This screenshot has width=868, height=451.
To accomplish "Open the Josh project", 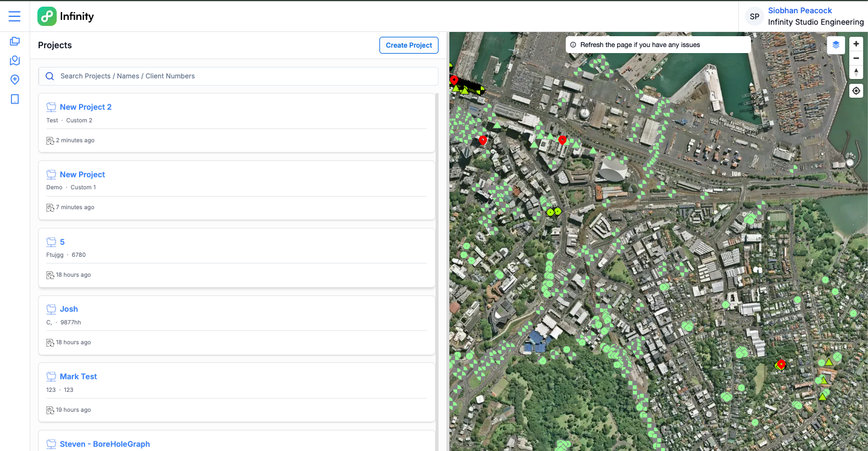I will (x=69, y=309).
